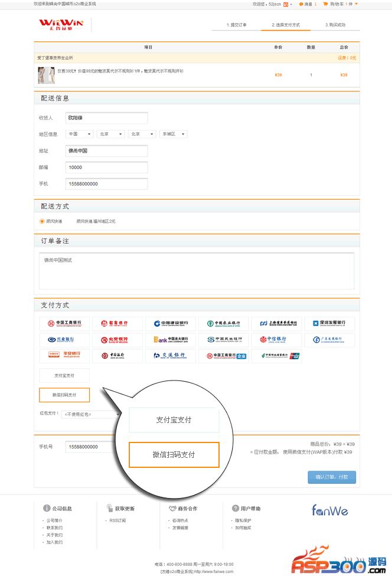Screen dimensions: 392x576
Task: Pick 中国建设银行 as payment bank
Action: tap(171, 324)
